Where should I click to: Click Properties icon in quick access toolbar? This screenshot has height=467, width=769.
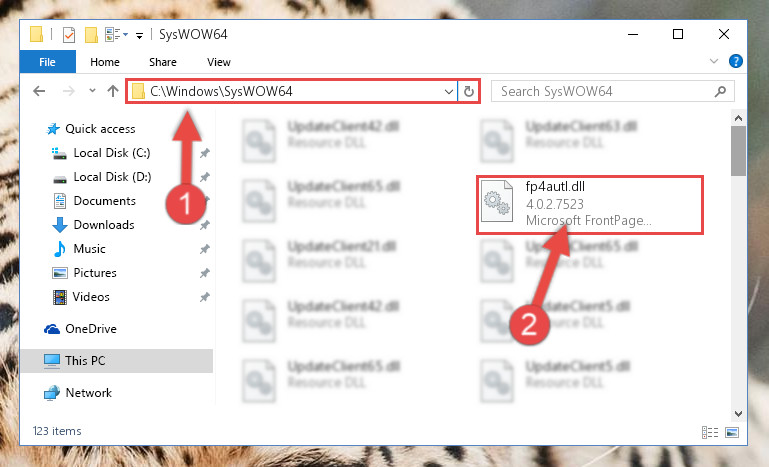(69, 35)
